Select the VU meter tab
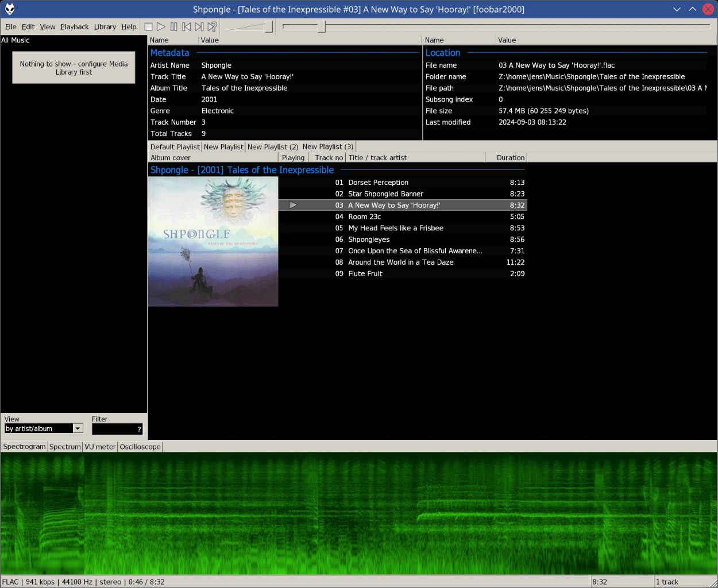The height and width of the screenshot is (588, 718). (x=100, y=447)
